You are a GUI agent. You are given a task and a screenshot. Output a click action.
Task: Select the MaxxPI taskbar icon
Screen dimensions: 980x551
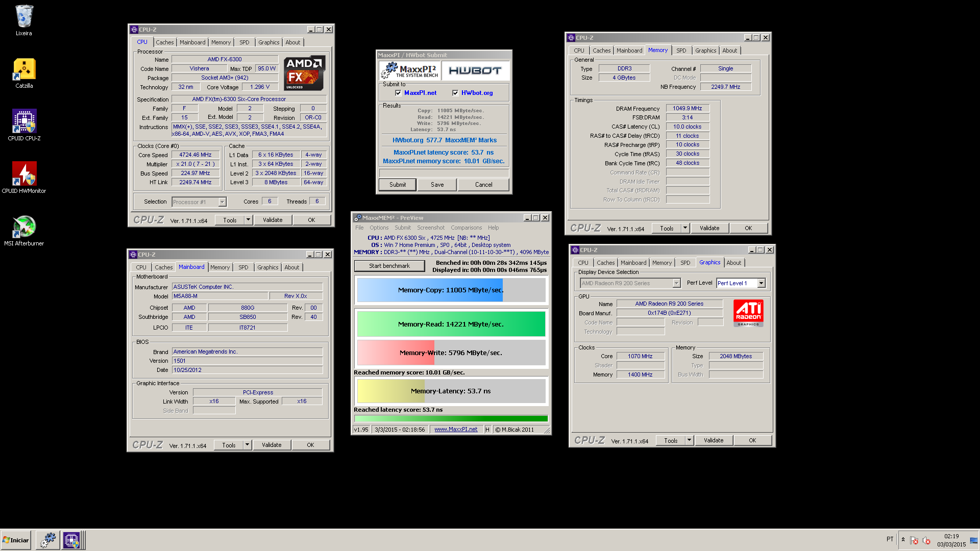[48, 540]
